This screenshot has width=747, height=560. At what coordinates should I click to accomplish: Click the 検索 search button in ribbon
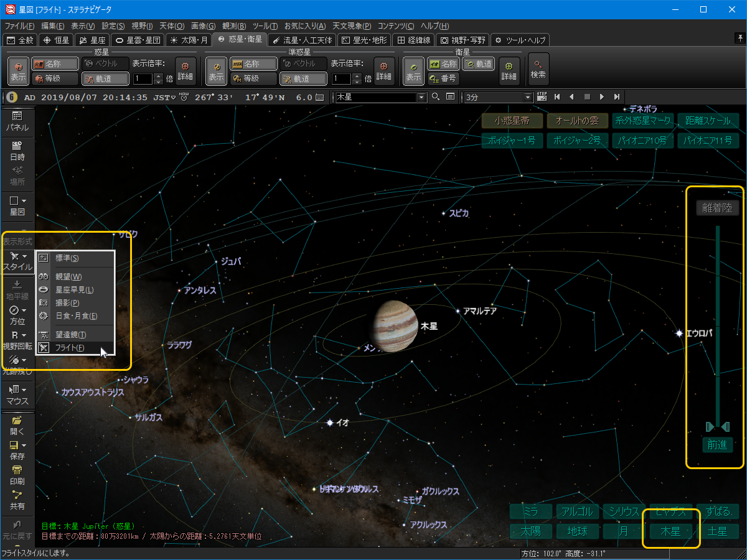tap(538, 69)
